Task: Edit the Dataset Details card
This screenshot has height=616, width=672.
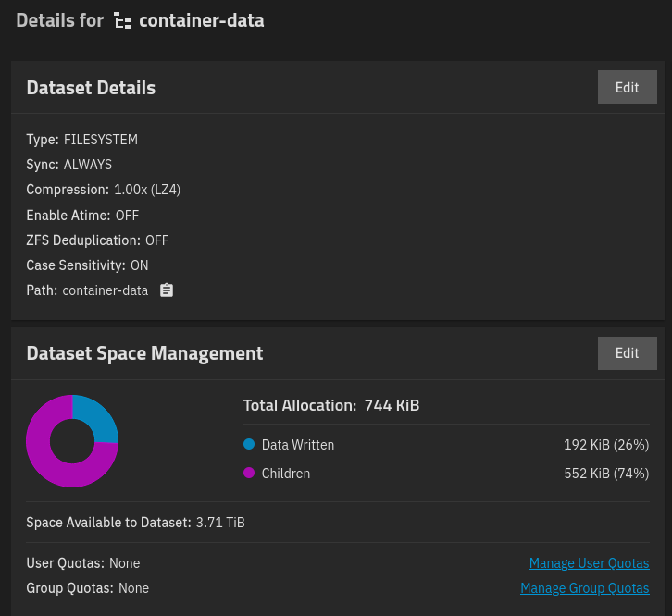Action: (x=627, y=87)
